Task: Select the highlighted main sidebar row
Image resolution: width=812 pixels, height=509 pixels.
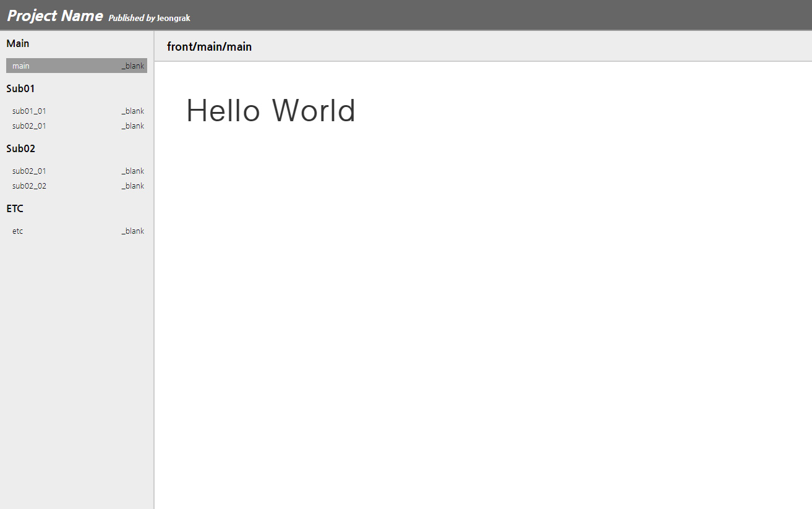Action: coord(76,66)
